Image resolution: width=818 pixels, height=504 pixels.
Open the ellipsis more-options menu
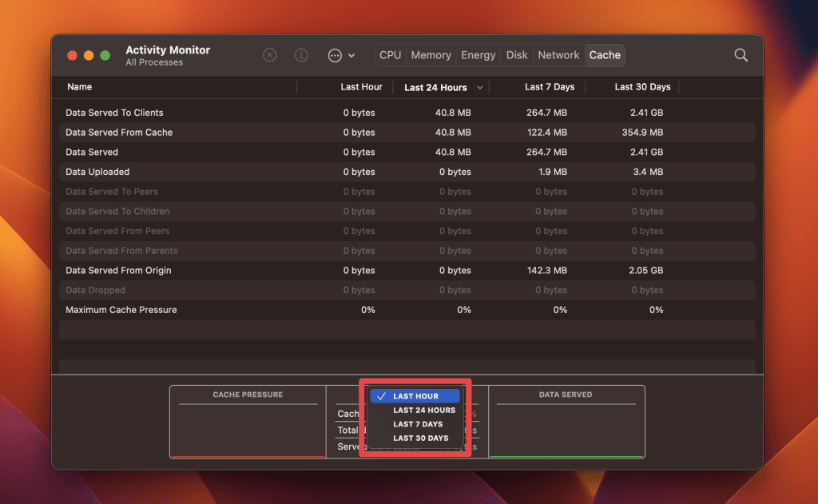click(341, 55)
